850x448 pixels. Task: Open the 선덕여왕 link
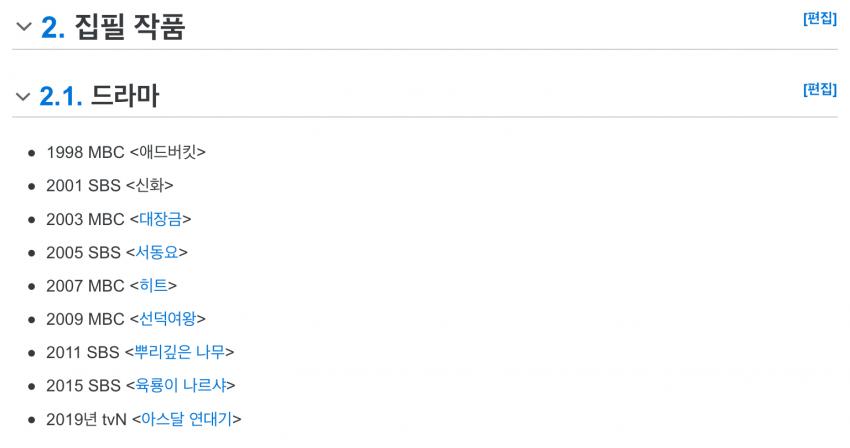167,319
